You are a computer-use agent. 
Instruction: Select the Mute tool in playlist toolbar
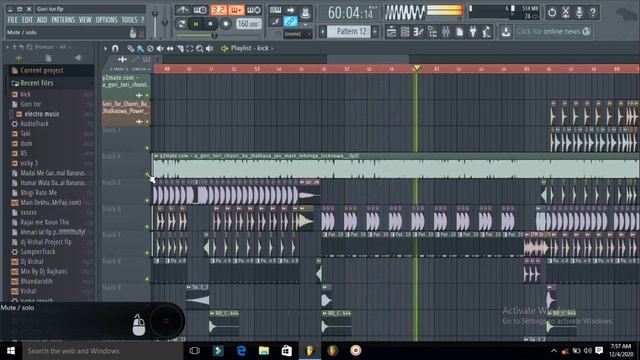pyautogui.click(x=160, y=49)
